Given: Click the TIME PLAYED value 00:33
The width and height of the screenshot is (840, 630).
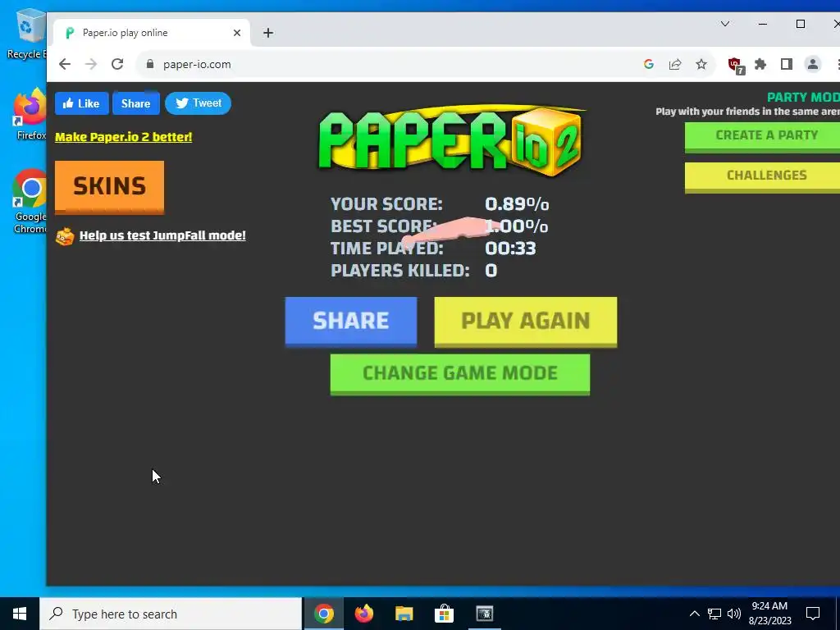Looking at the screenshot, I should (510, 248).
